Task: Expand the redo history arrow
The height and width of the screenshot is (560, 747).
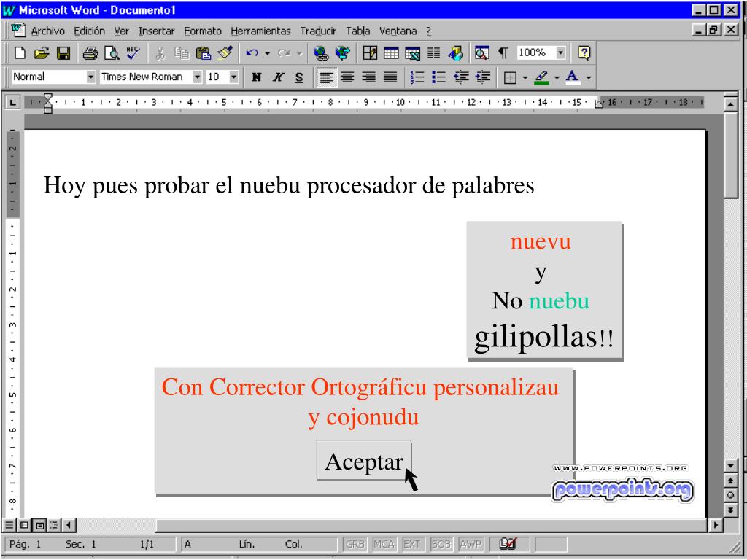Action: tap(299, 52)
